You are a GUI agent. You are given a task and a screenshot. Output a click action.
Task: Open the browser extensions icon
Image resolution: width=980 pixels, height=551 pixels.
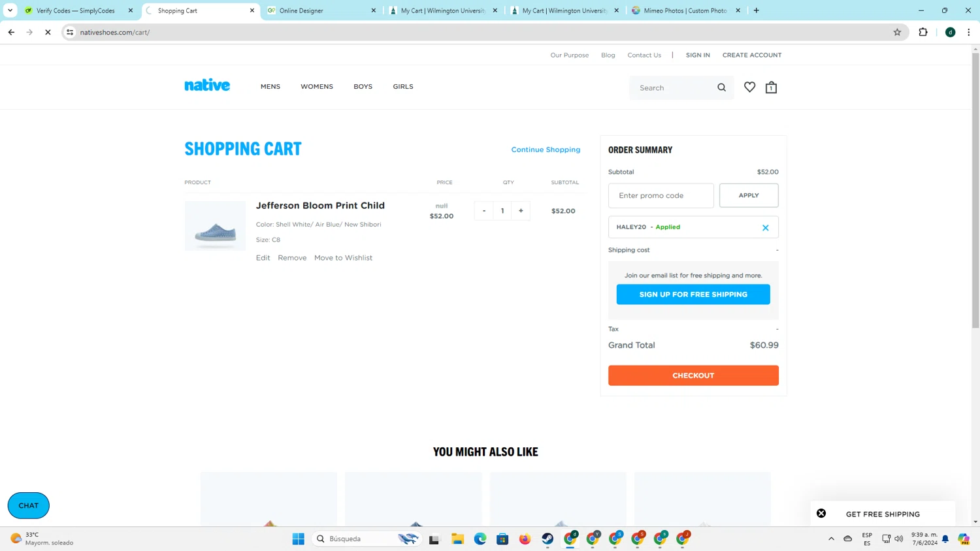pos(923,32)
